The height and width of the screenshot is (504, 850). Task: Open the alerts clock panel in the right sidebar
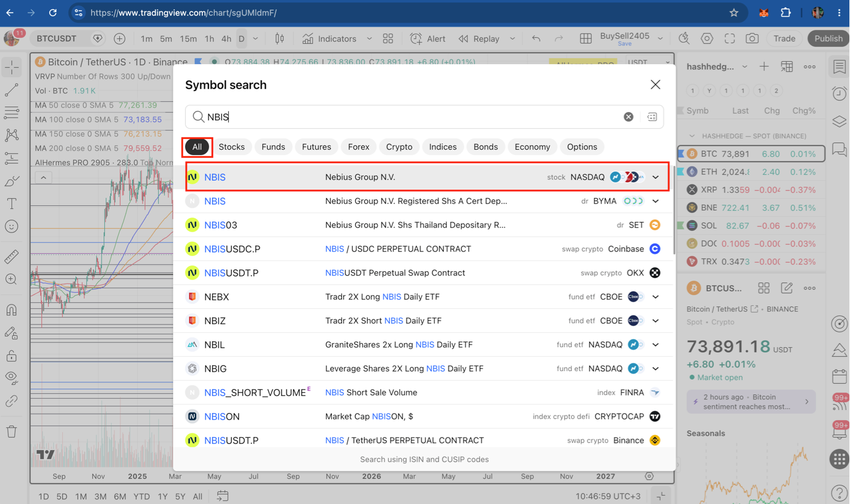pyautogui.click(x=839, y=93)
